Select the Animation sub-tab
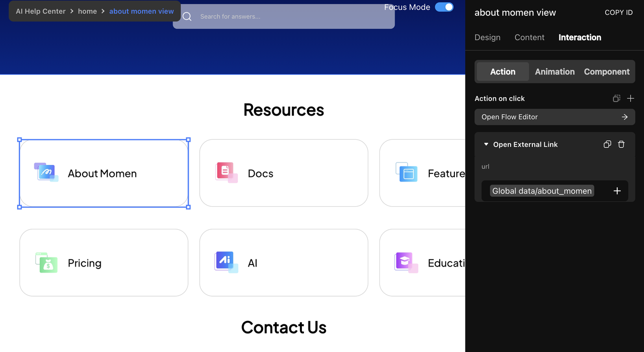The height and width of the screenshot is (352, 644). tap(554, 72)
